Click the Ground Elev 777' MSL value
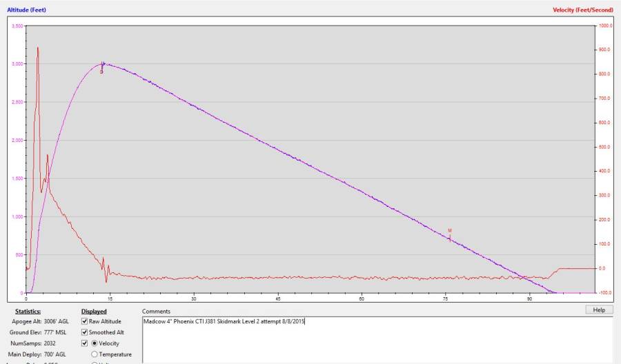This screenshot has width=621, height=364. pos(56,332)
